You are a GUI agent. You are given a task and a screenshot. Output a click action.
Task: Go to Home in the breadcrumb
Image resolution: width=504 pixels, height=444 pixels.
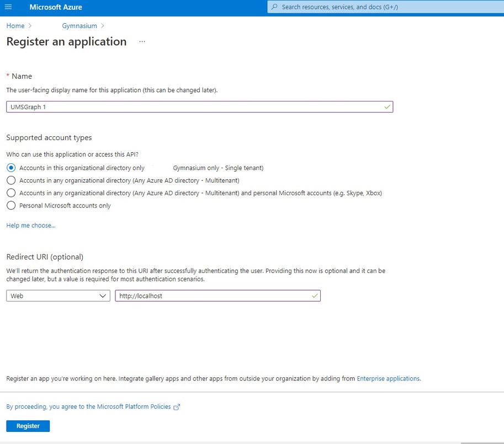[x=15, y=26]
